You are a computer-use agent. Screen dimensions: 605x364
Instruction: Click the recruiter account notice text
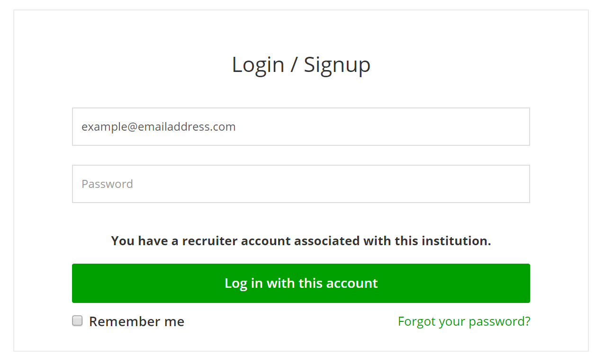[301, 241]
